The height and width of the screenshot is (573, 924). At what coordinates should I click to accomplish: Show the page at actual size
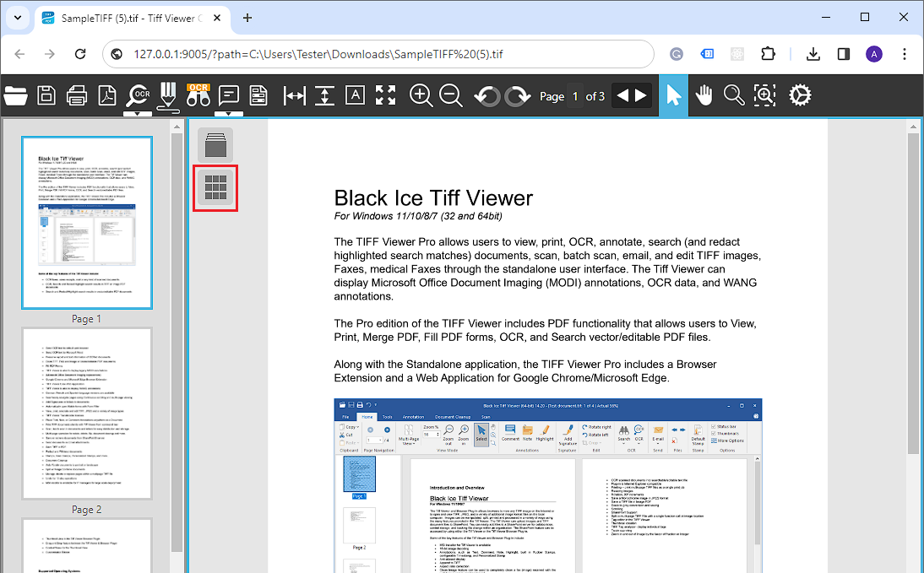click(355, 95)
